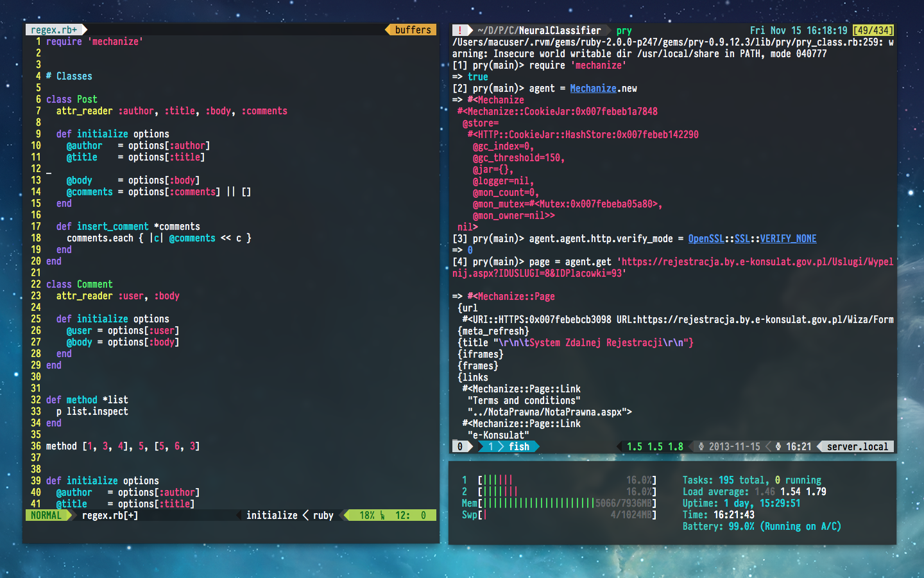
Task: Click the method call on line 36
Action: click(123, 446)
